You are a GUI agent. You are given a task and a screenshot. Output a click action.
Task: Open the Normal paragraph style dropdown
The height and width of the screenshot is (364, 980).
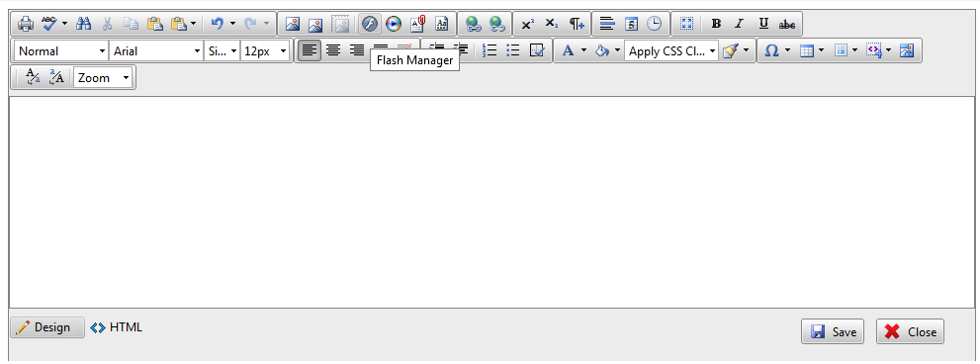point(61,51)
